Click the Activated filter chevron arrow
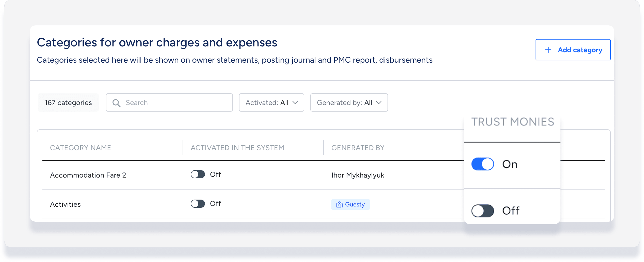The height and width of the screenshot is (262, 644). tap(295, 102)
